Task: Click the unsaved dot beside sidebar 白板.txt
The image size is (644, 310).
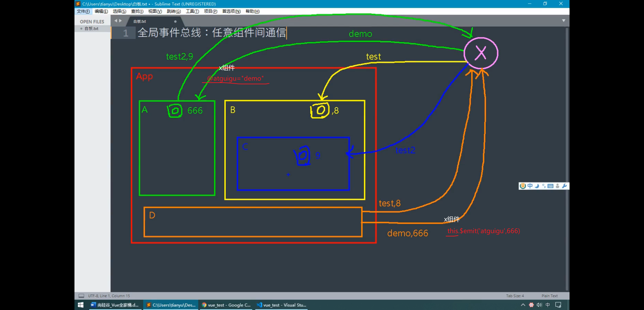Action: [x=81, y=29]
